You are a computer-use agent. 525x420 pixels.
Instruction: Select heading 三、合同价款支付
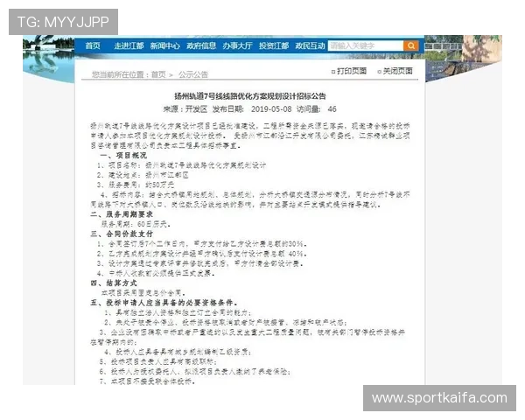click(x=122, y=234)
